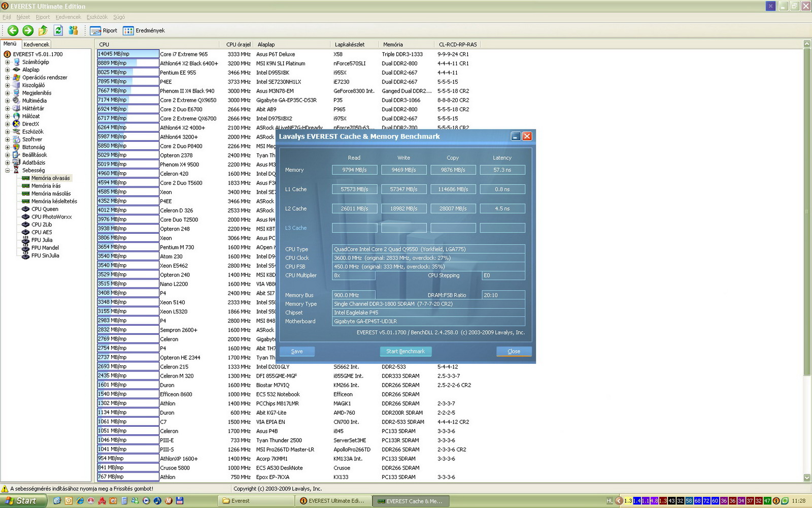
Task: Select FPU Mandel benchmark item
Action: [x=45, y=248]
